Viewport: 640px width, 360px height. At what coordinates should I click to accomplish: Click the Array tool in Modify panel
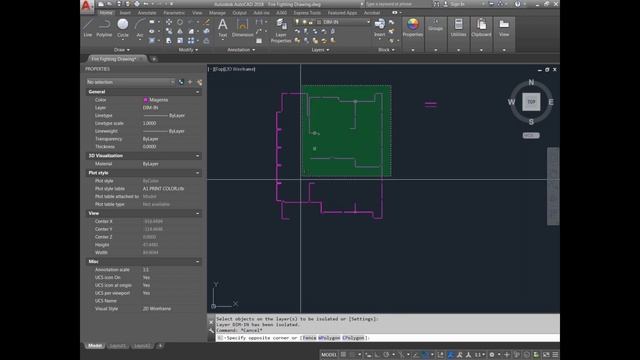pos(191,40)
